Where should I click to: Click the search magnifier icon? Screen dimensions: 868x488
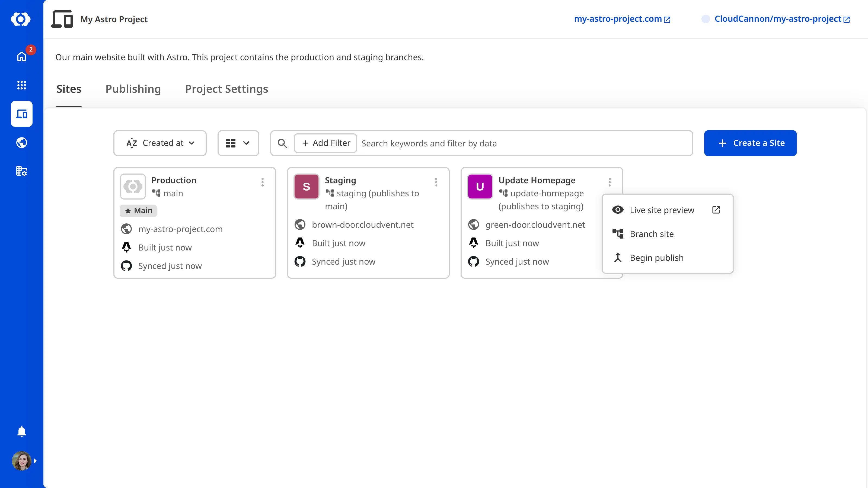283,143
